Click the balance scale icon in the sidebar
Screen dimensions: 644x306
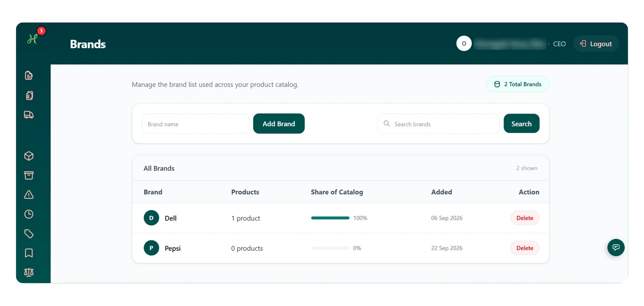pyautogui.click(x=29, y=273)
